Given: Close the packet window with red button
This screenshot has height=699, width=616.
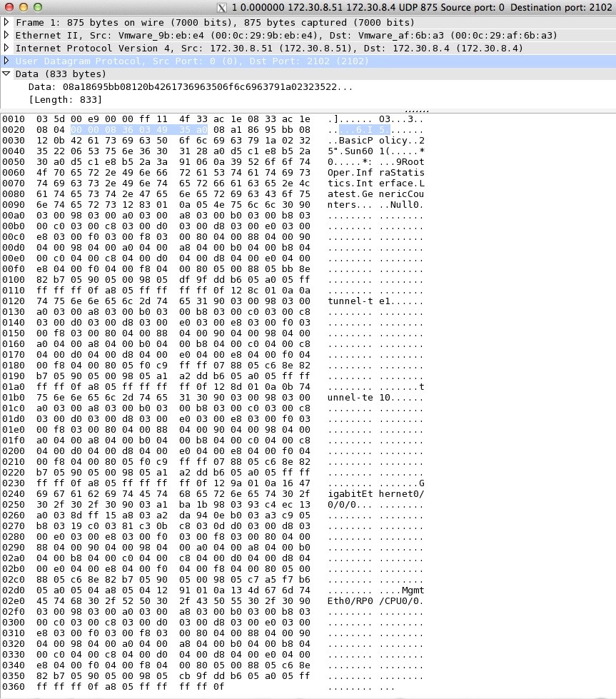Looking at the screenshot, I should coord(9,6).
